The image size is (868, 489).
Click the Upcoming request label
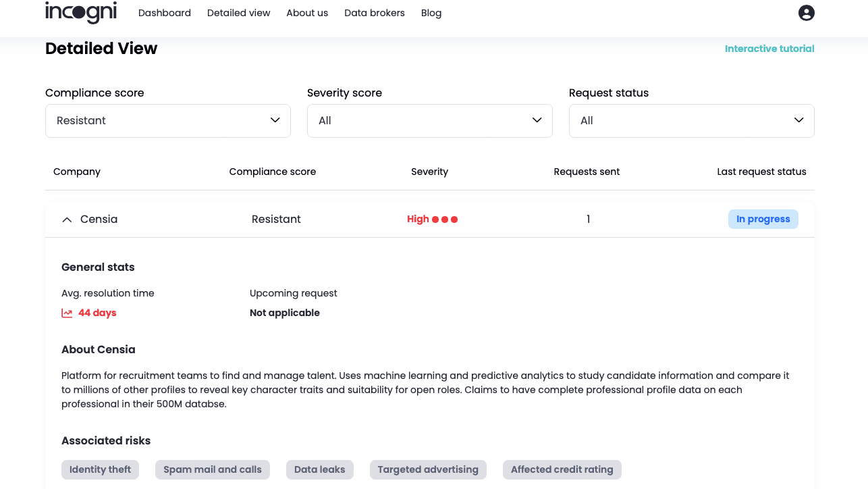pos(294,293)
